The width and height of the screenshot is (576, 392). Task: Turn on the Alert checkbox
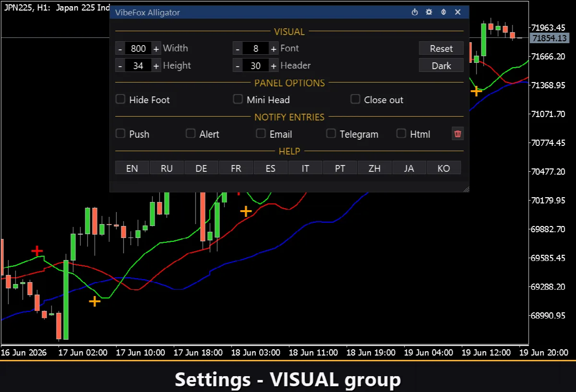coord(191,134)
